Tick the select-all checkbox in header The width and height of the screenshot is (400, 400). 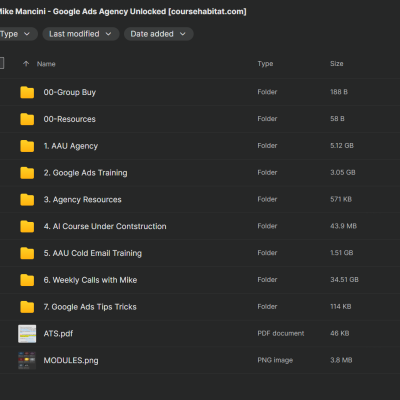coord(1,63)
